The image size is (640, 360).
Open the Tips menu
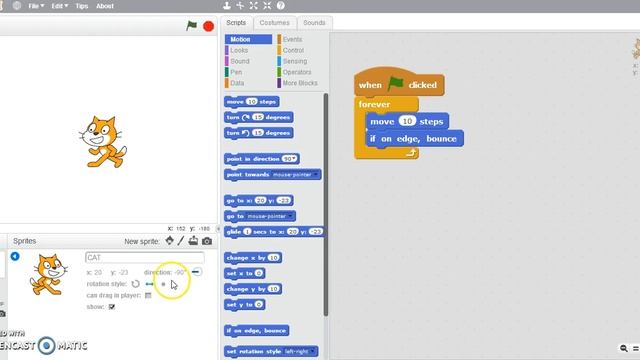82,6
